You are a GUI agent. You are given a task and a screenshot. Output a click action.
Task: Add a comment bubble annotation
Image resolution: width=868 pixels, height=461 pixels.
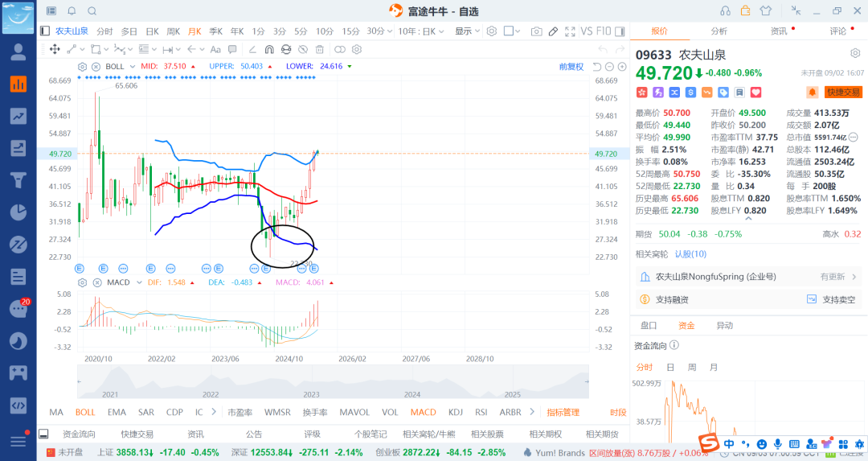click(232, 49)
